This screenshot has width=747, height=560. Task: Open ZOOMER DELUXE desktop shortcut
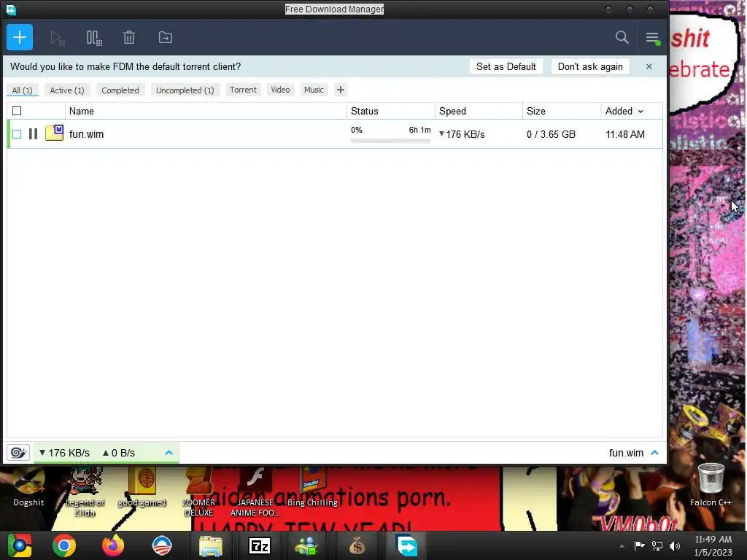pos(198,491)
